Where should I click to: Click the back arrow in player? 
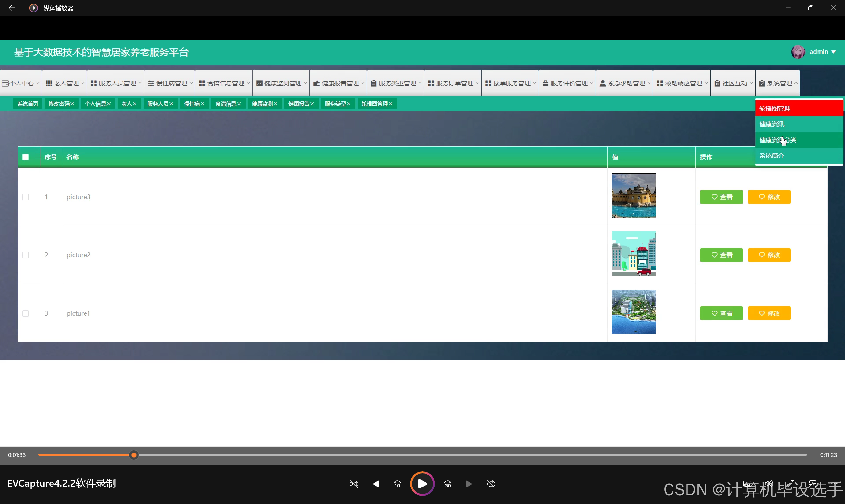click(x=12, y=8)
